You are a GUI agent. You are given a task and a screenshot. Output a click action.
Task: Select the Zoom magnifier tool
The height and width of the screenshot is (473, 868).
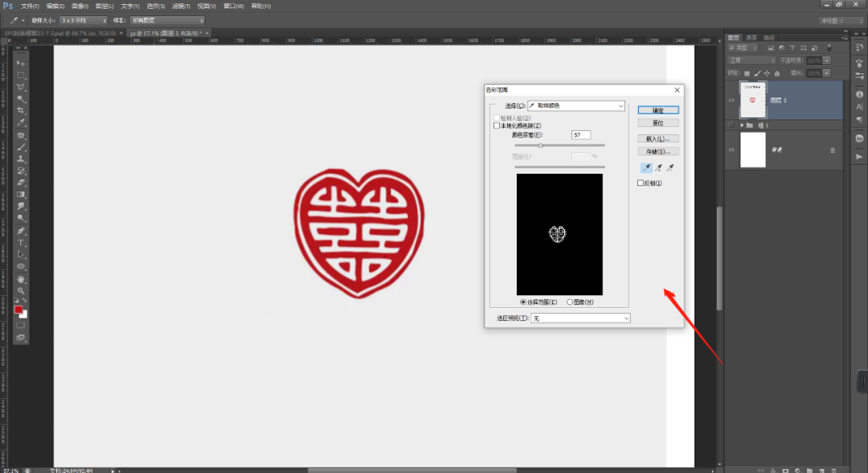point(22,290)
